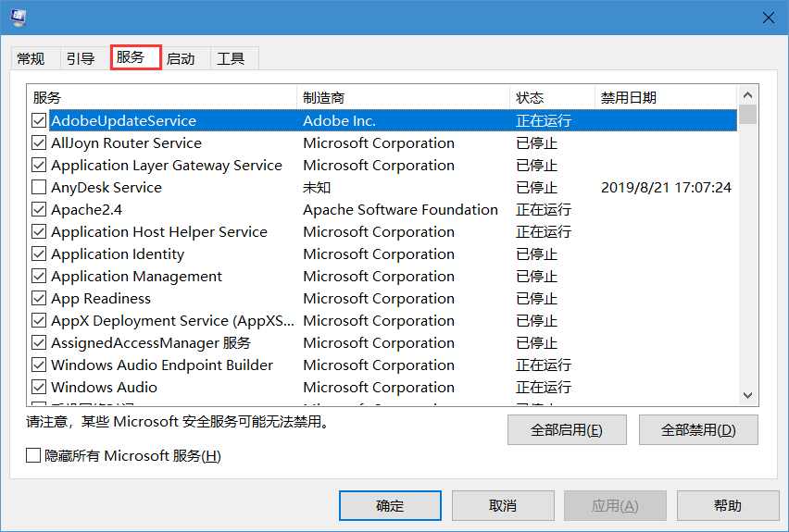Screen dimensions: 789x532
Task: Select the 启动 tab
Action: click(181, 58)
